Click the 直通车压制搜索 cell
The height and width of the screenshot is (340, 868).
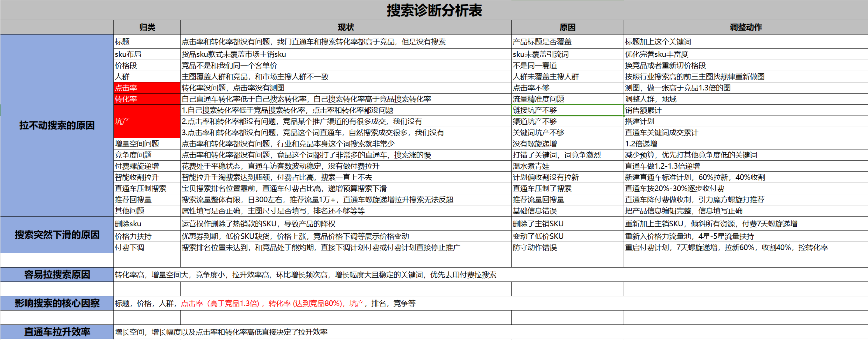pos(147,188)
